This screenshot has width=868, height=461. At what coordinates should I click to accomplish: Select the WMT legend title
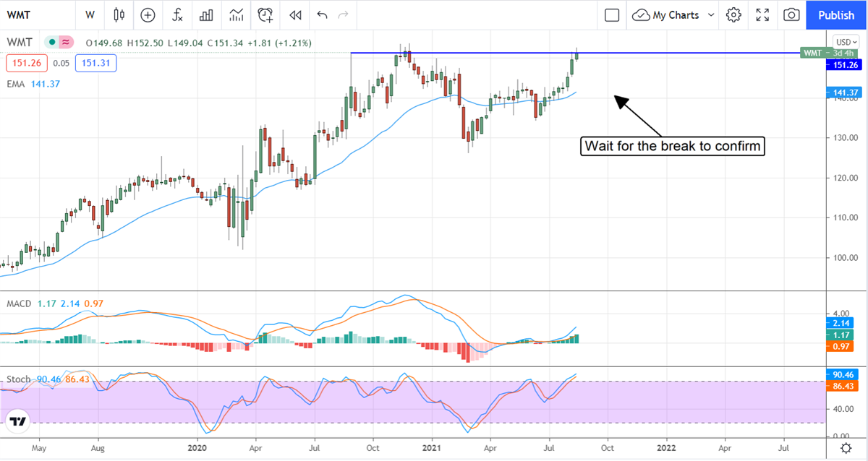pyautogui.click(x=21, y=43)
